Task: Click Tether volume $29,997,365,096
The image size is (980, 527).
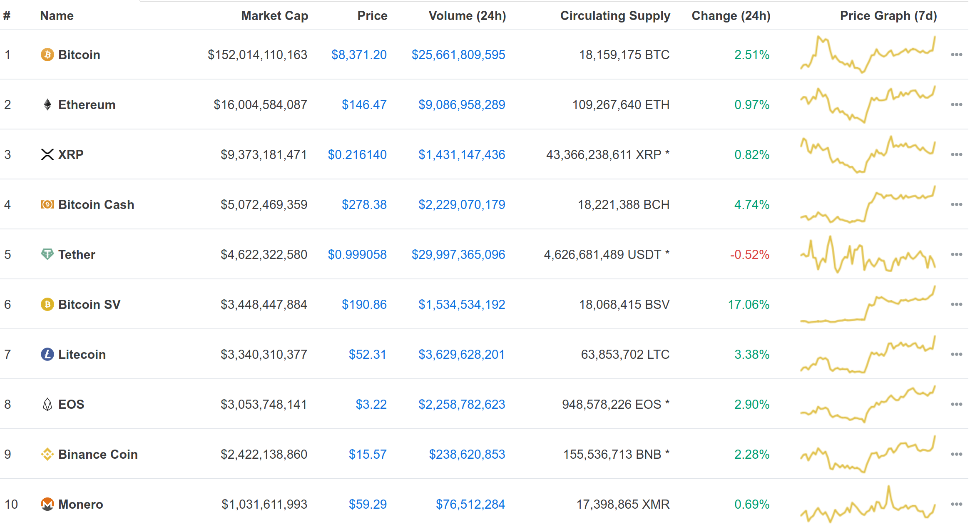Action: (458, 254)
